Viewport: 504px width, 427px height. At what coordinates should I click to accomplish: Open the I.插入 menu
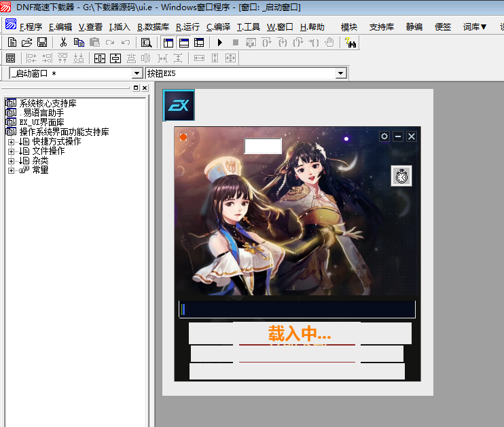(120, 27)
